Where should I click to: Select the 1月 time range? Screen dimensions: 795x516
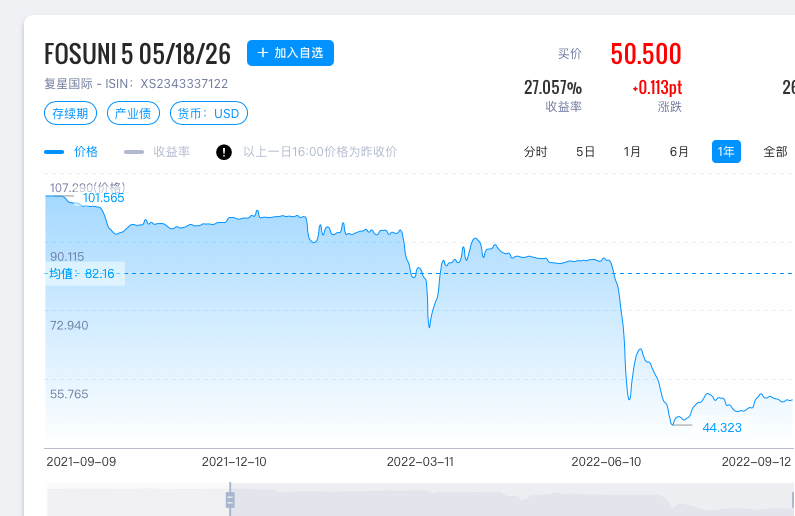[632, 152]
